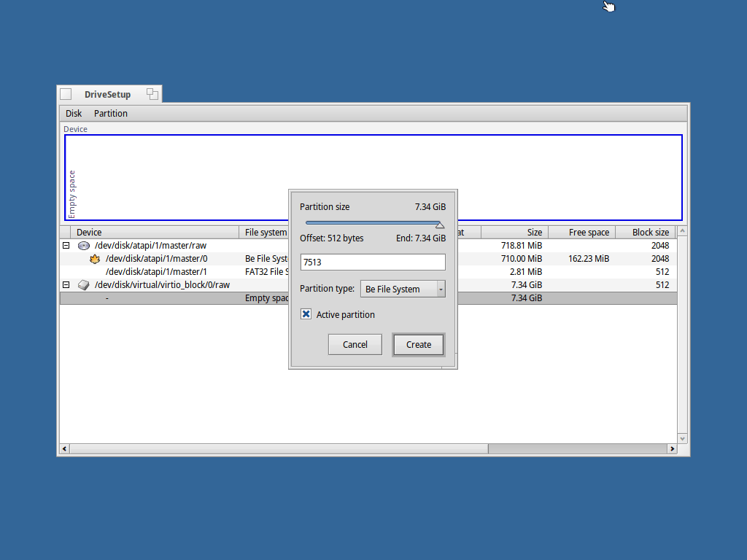Image resolution: width=747 pixels, height=560 pixels.
Task: Select the /dev/disk/virtio_block/0/raw row
Action: point(368,285)
